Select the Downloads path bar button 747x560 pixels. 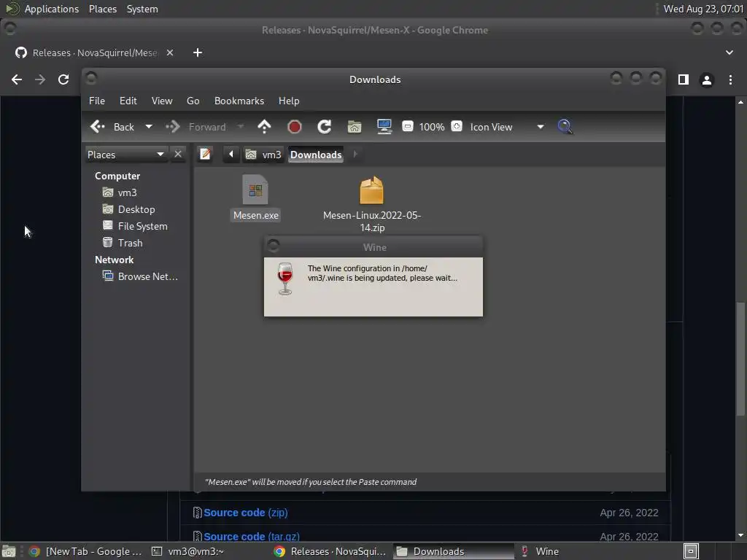(316, 155)
